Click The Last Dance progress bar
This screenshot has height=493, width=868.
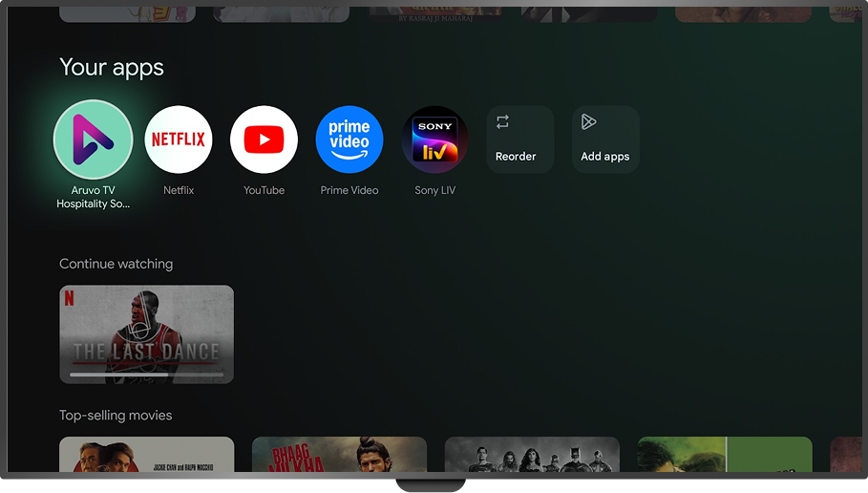point(146,375)
